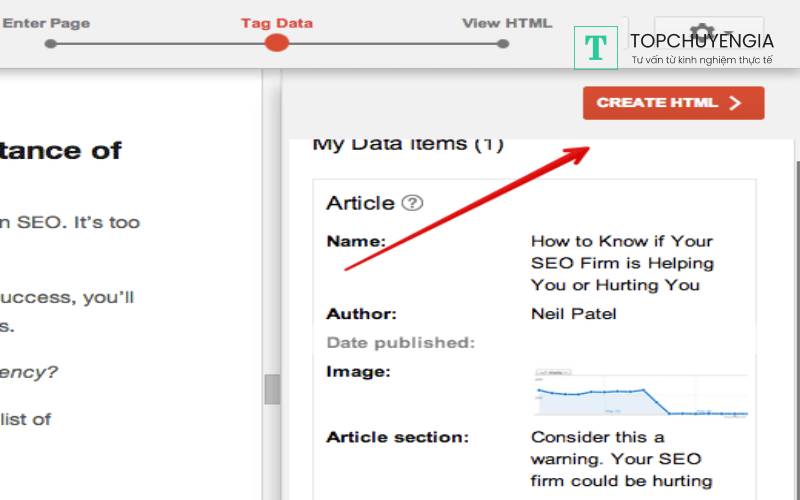The width and height of the screenshot is (800, 500).
Task: Click the My Data Items heading
Action: pos(408,144)
